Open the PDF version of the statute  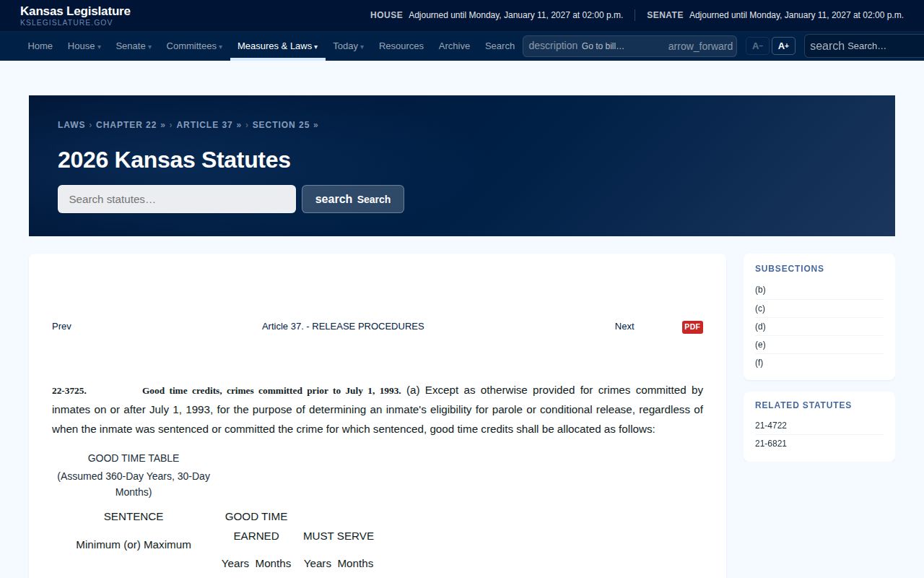point(692,327)
